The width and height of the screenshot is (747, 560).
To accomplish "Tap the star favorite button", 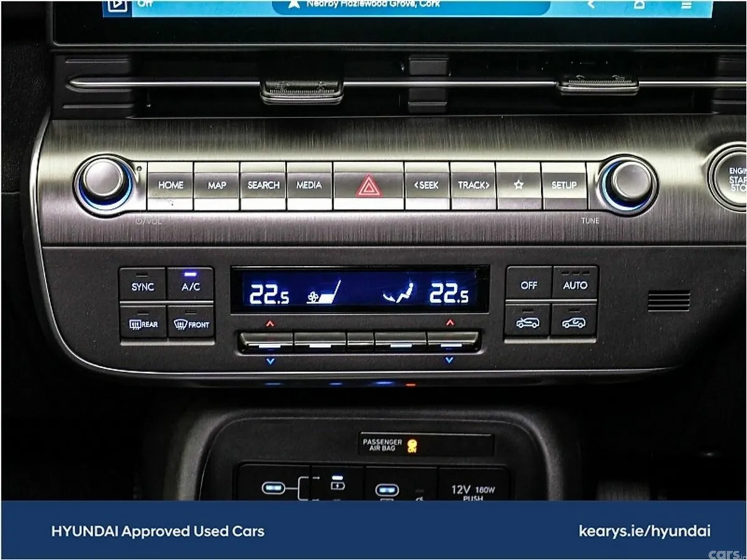I will pos(519,185).
